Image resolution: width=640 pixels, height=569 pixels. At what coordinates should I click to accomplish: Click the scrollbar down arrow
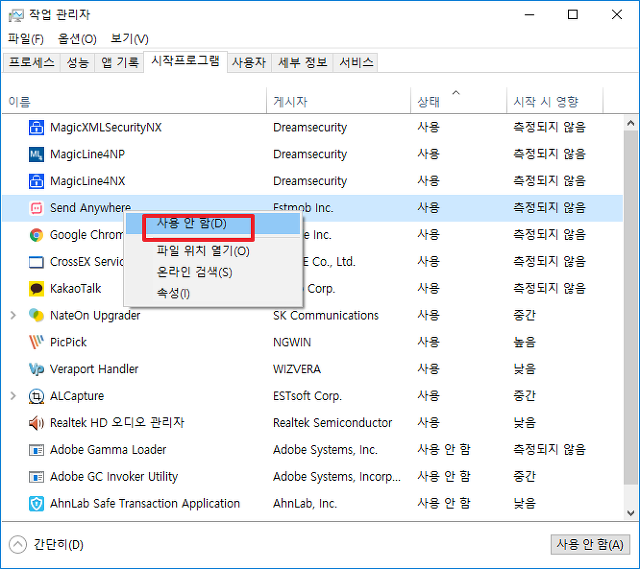631,513
